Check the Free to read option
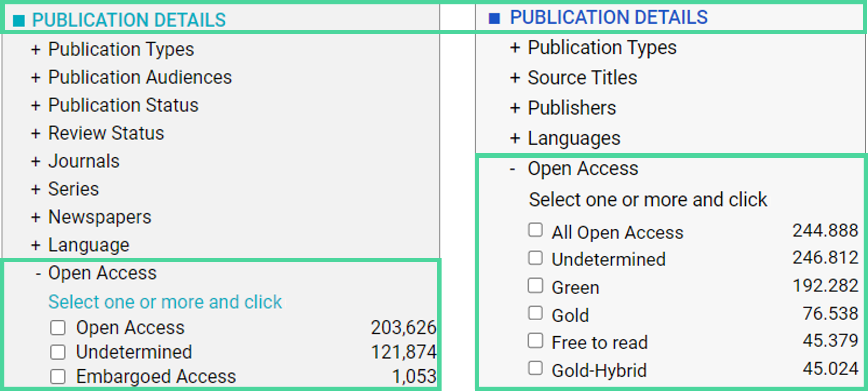The image size is (868, 391). pos(535,340)
